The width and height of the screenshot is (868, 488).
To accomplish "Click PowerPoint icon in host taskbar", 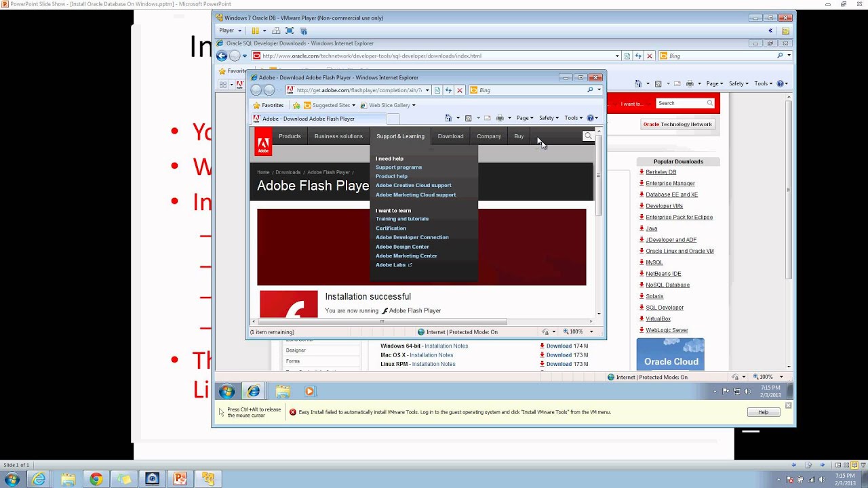I will 180,479.
